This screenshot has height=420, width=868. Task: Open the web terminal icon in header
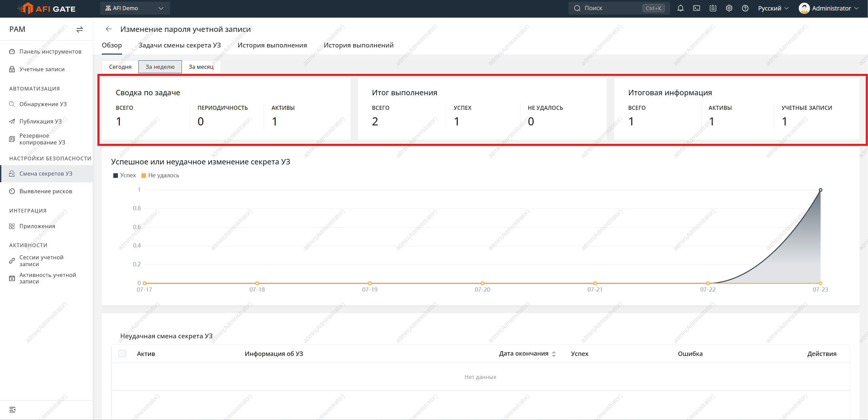tap(697, 8)
